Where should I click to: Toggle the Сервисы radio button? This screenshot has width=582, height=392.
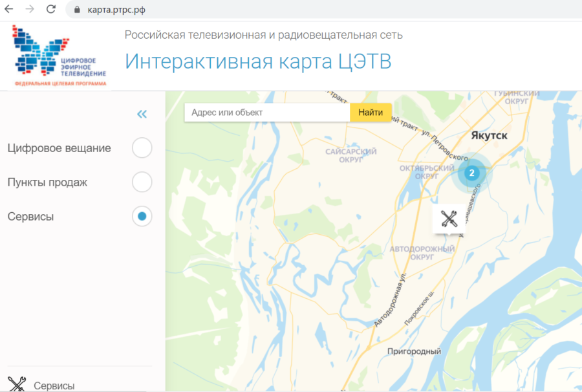pos(142,216)
